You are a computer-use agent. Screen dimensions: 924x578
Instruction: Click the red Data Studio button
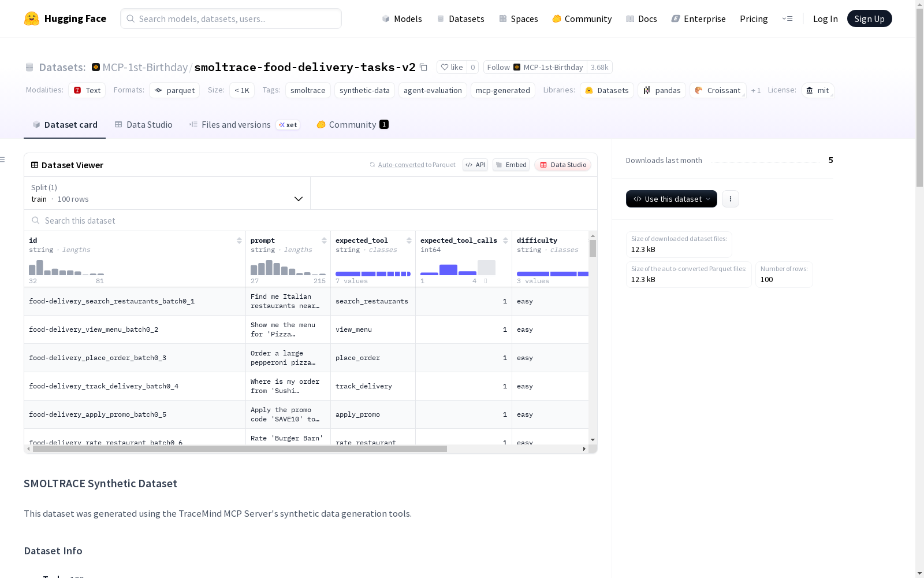coord(563,165)
